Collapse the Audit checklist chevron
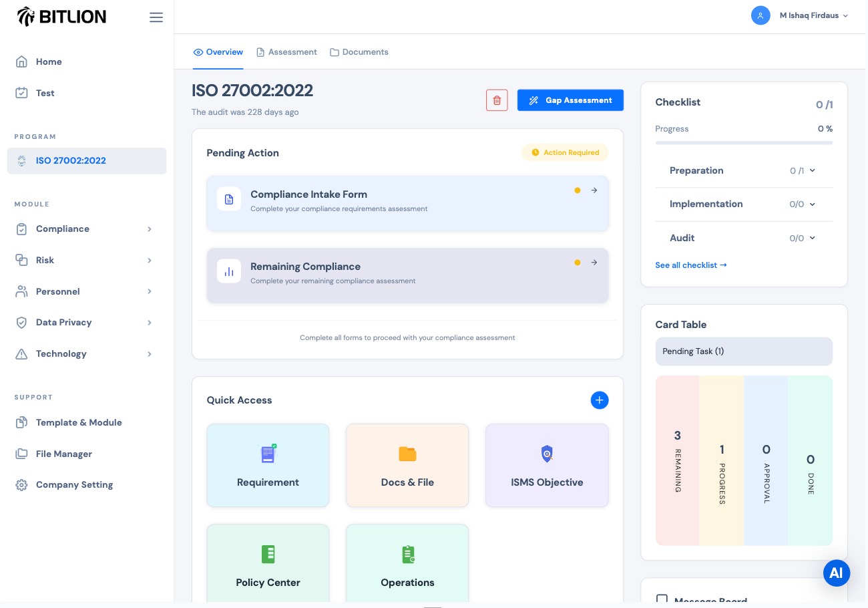This screenshot has height=608, width=868. coord(812,238)
